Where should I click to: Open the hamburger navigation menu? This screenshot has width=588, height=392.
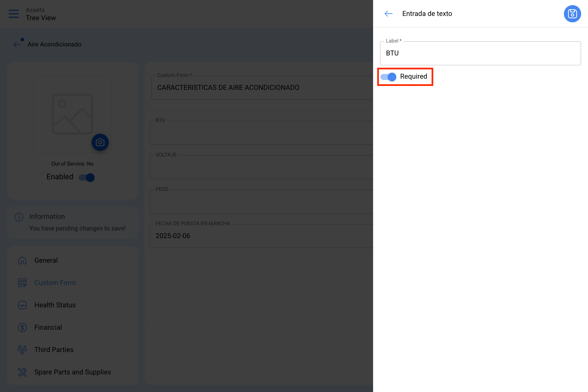point(14,14)
